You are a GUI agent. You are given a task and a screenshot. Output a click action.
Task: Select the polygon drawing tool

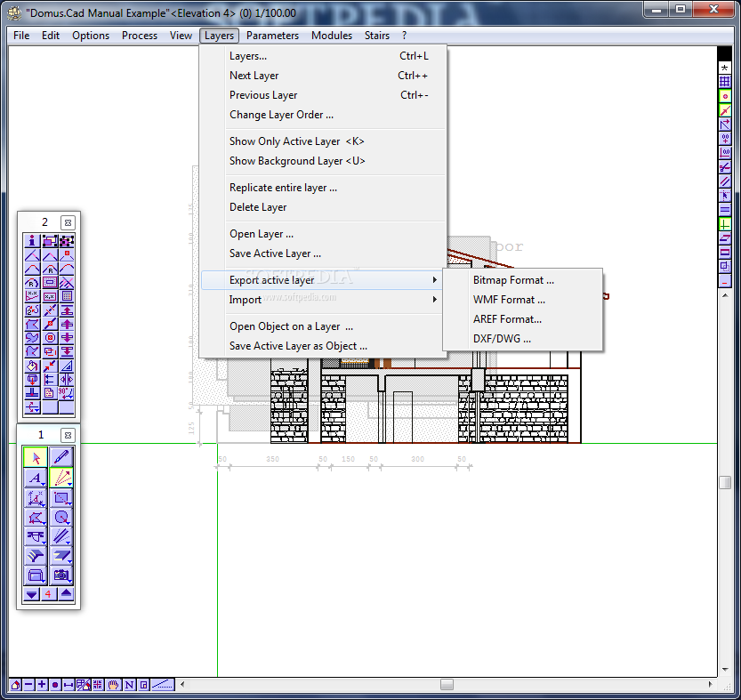tap(36, 518)
